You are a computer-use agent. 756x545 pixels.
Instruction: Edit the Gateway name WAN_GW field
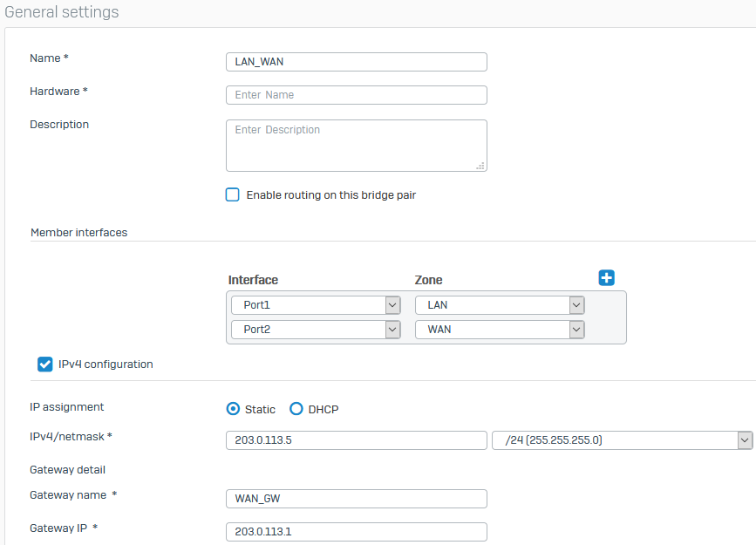pos(356,498)
